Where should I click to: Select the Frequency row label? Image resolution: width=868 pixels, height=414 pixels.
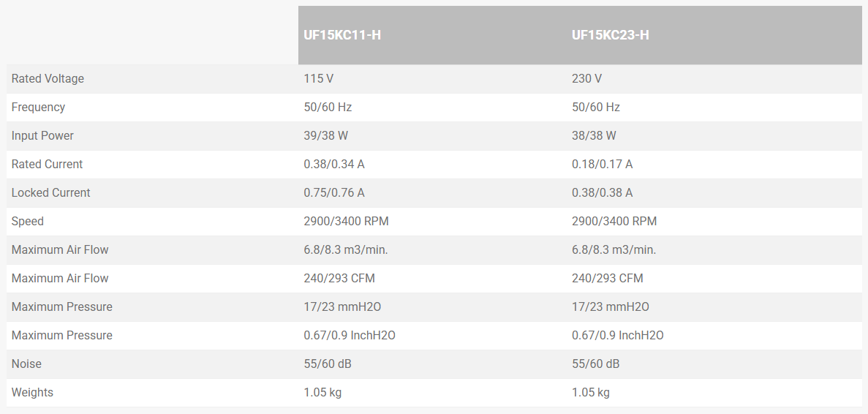pos(38,107)
